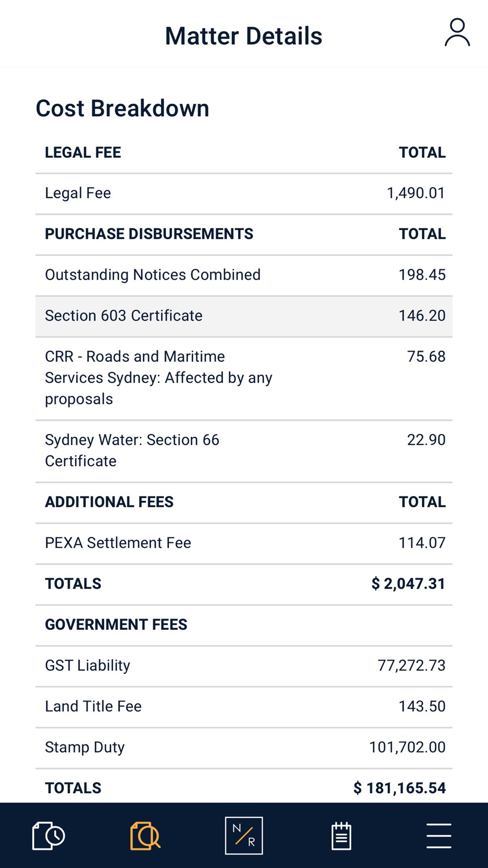Tap the CRR Roads and Maritime row
488x868 pixels.
click(244, 378)
